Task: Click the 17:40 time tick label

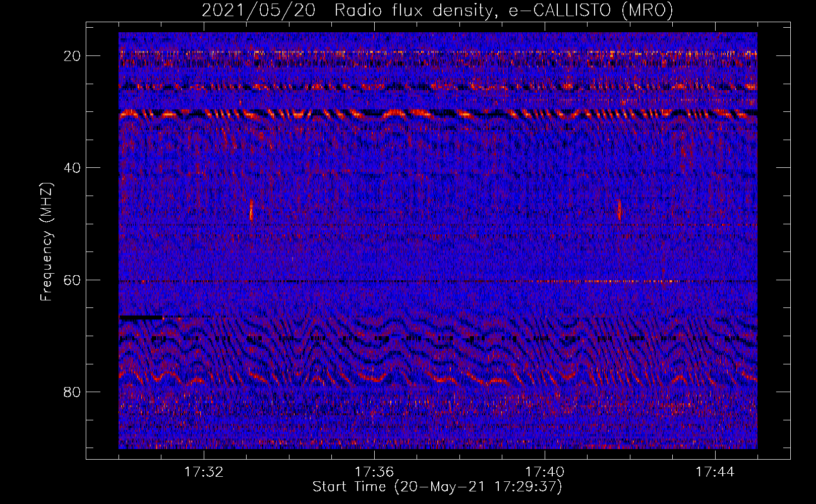Action: click(545, 472)
